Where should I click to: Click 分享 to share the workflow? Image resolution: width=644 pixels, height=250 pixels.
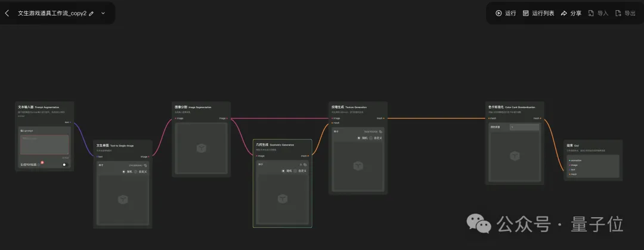571,13
